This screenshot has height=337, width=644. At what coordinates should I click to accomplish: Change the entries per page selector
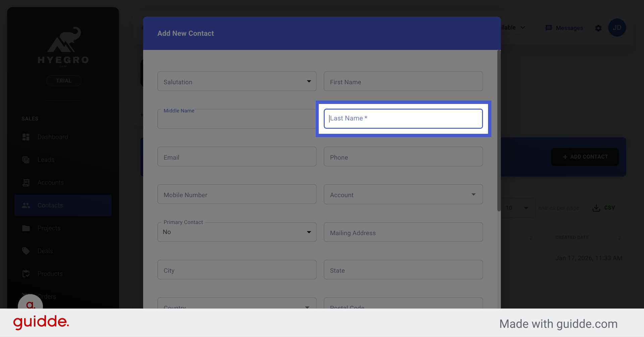[x=517, y=208]
